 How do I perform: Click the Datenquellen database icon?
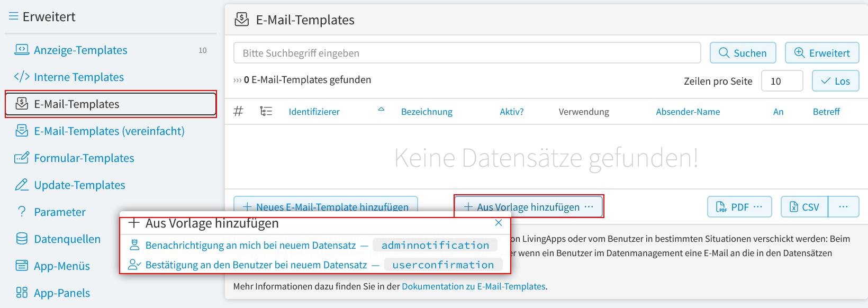click(x=22, y=239)
